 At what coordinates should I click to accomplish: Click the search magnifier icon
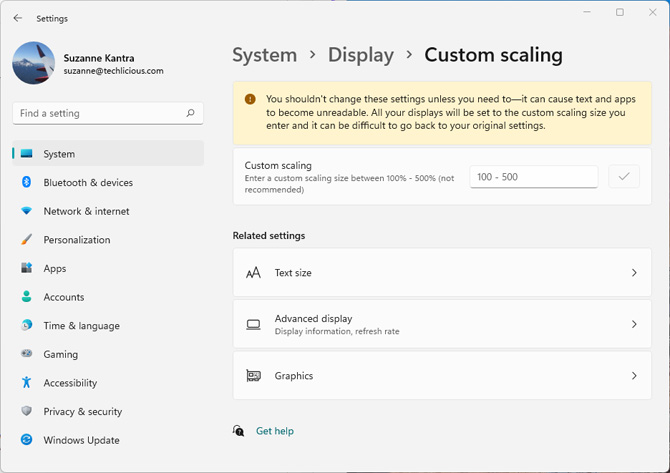coord(190,113)
